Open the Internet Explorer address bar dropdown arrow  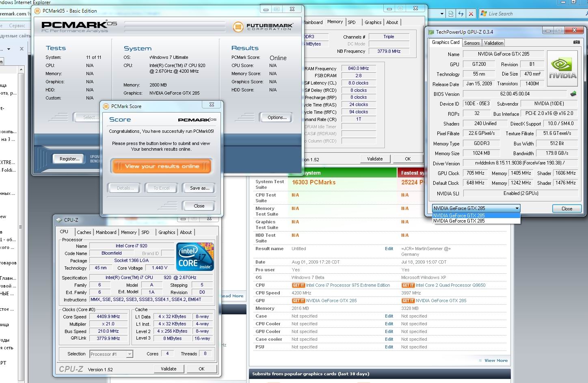(442, 14)
